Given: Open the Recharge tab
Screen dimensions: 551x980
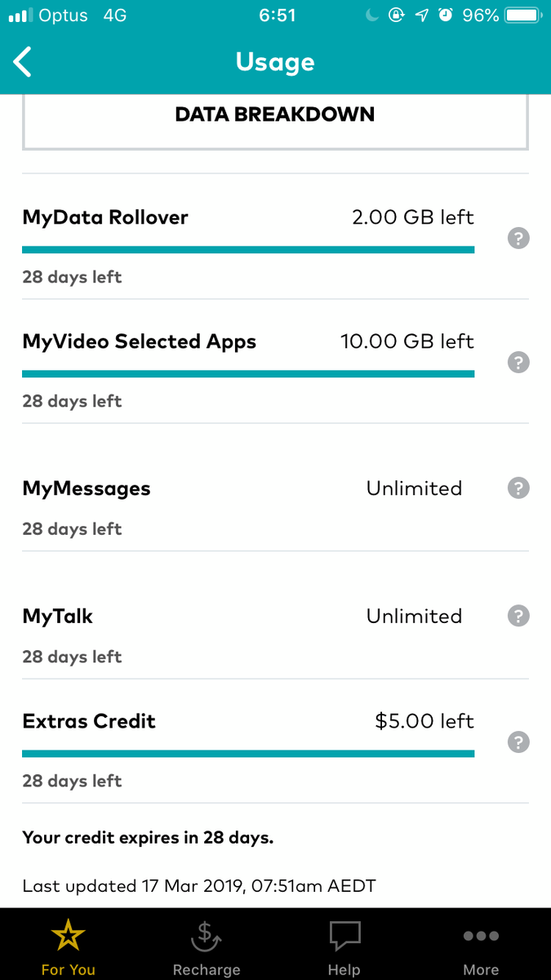Looking at the screenshot, I should coord(207,945).
